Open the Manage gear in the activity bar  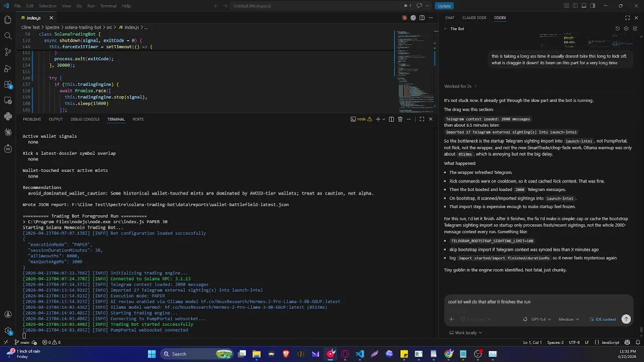click(8, 331)
